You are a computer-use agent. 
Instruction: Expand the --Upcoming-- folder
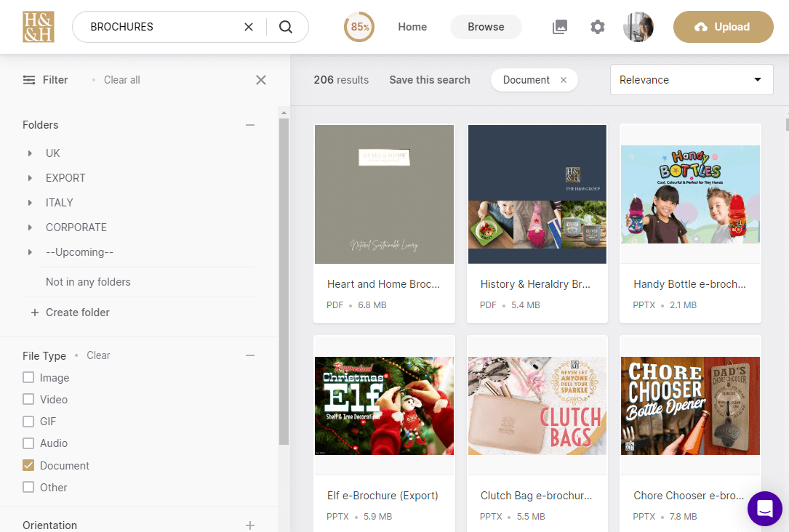coord(31,252)
